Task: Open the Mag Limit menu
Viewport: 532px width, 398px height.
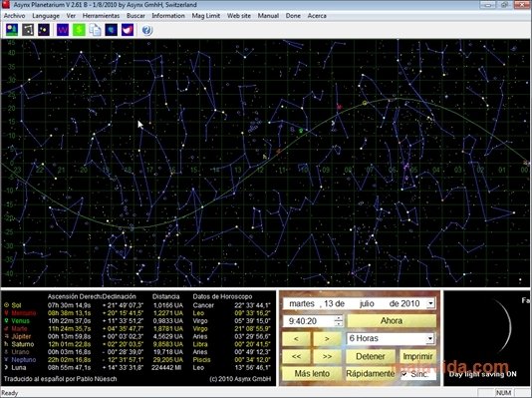Action: coord(205,16)
